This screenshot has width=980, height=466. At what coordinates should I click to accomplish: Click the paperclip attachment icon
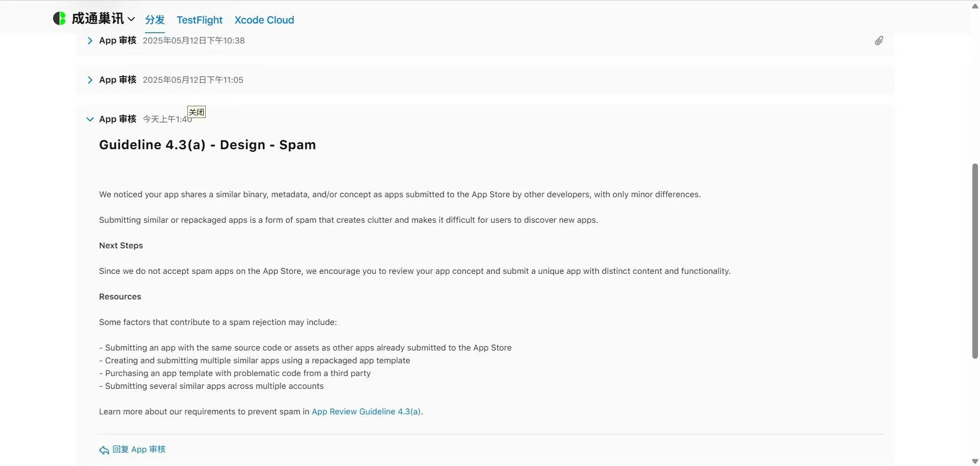point(879,41)
